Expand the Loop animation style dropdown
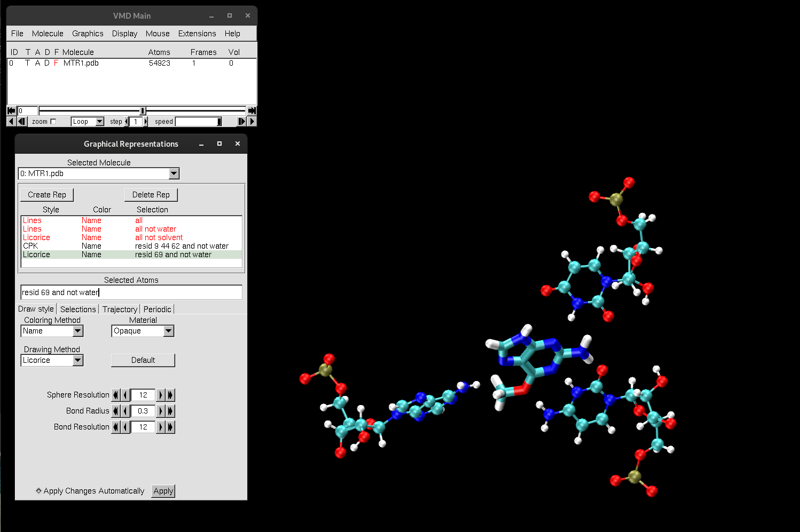The width and height of the screenshot is (800, 532). [x=99, y=122]
